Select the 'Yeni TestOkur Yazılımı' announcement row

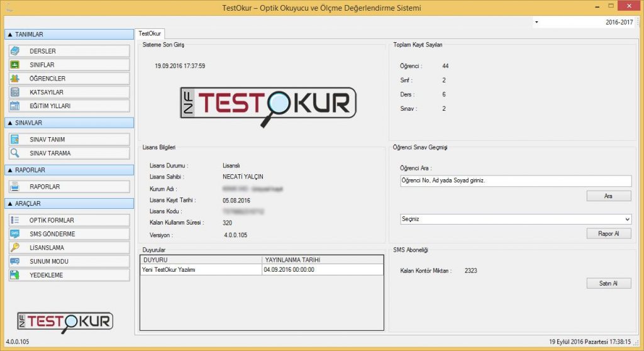(262, 270)
